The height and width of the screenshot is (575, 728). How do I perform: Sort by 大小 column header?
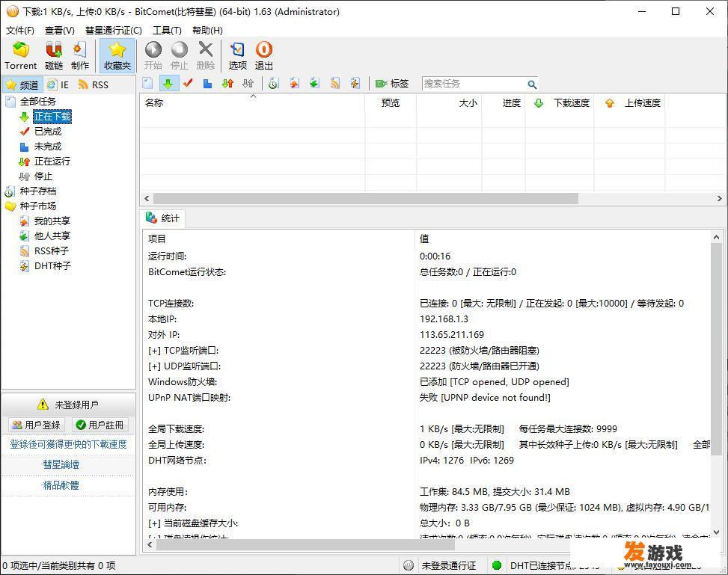[x=449, y=103]
